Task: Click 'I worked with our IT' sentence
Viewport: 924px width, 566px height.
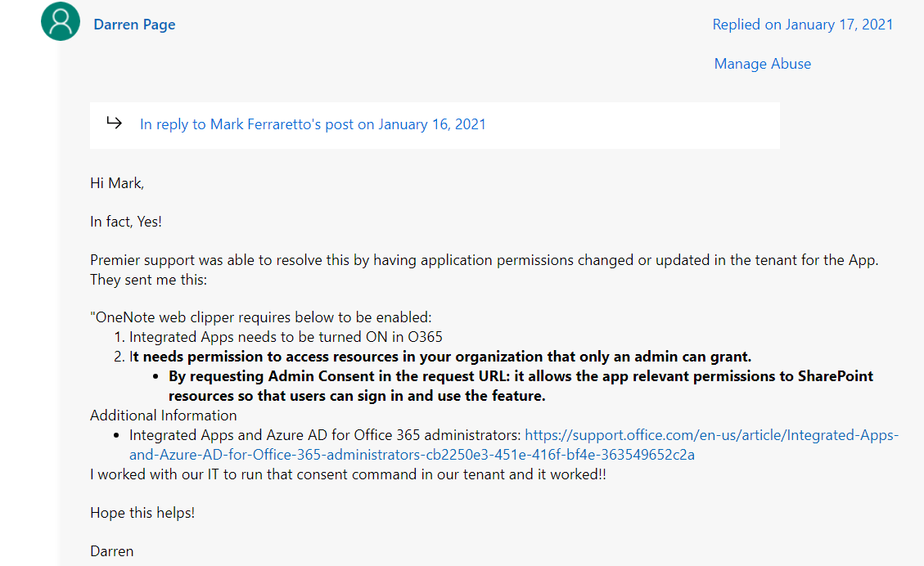Action: click(x=349, y=474)
